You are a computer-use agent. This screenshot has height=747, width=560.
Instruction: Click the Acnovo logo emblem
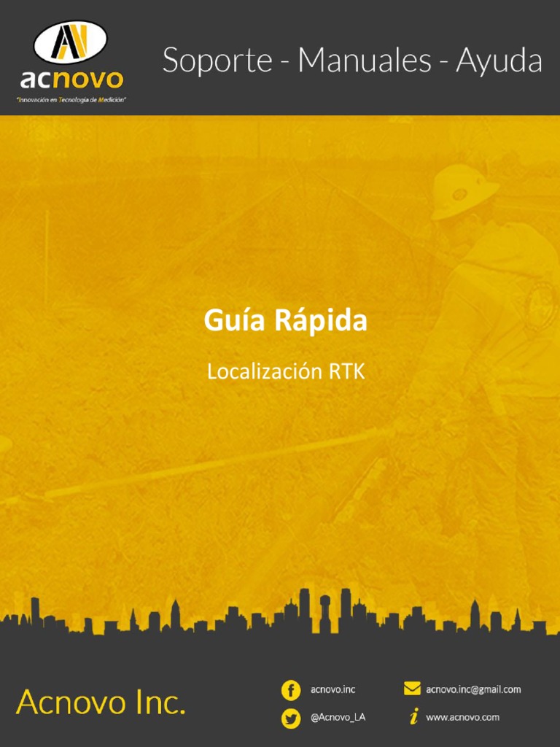71,42
